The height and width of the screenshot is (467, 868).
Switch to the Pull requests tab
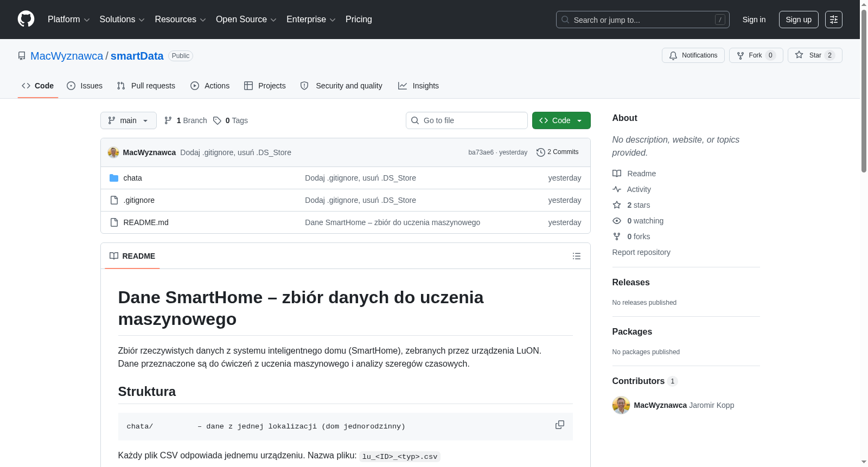pos(146,86)
